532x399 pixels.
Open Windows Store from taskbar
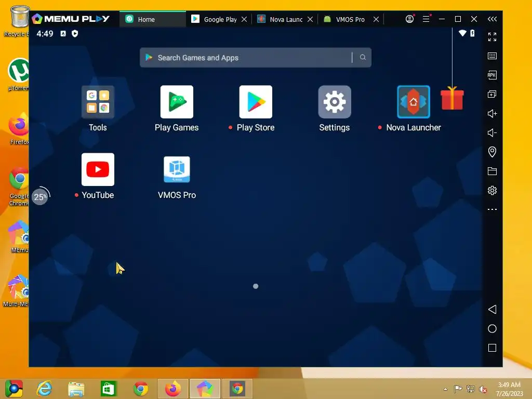[108, 389]
